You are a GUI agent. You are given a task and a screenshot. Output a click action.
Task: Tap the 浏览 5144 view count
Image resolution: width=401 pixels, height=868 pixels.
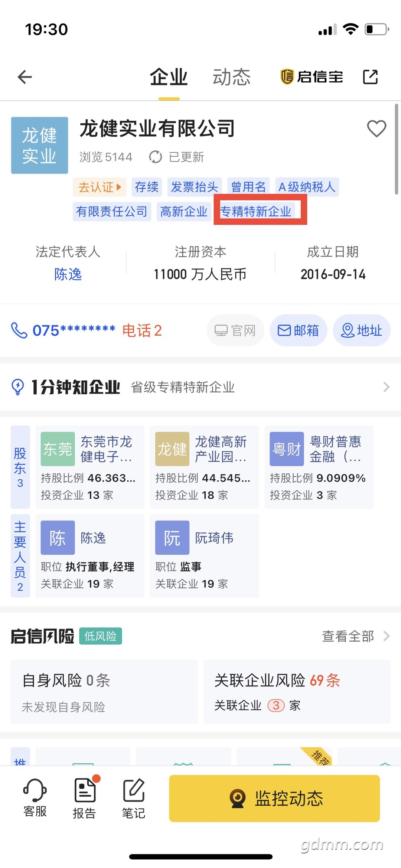106,157
